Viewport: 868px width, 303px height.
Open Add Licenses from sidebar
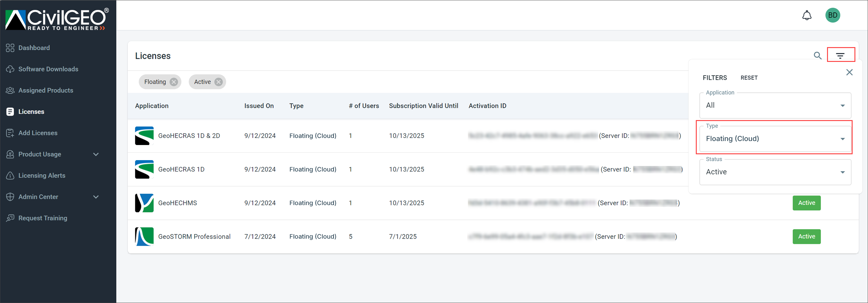(38, 133)
